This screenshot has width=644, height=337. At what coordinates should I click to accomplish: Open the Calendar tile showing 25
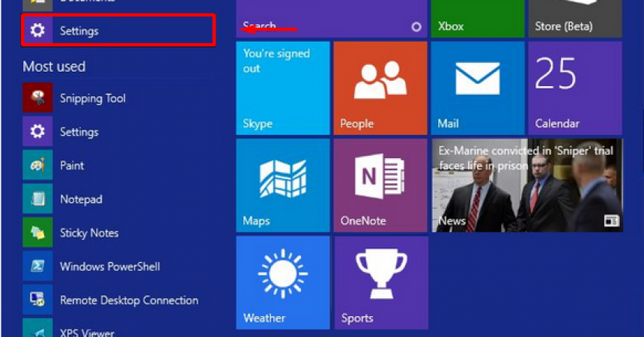[x=575, y=88]
